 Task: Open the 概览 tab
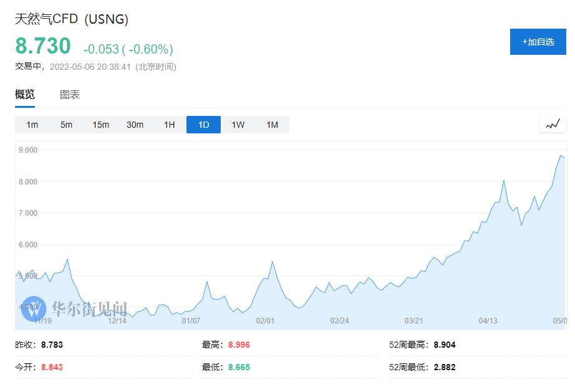tap(25, 95)
